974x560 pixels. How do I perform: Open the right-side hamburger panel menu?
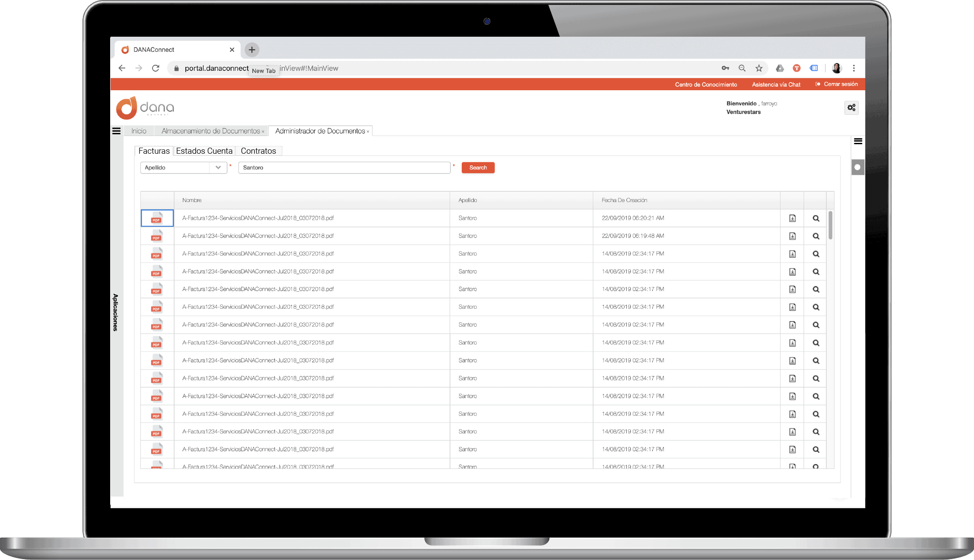pyautogui.click(x=858, y=141)
